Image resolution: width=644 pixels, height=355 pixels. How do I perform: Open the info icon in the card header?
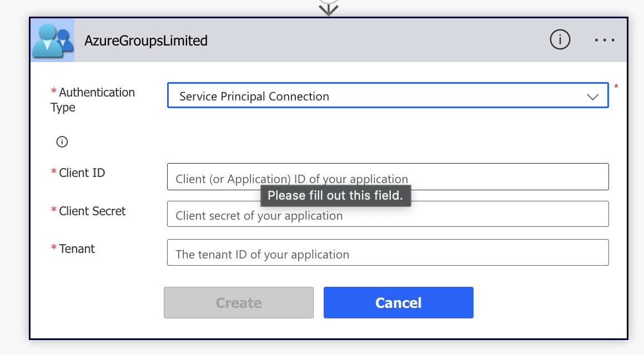(560, 39)
